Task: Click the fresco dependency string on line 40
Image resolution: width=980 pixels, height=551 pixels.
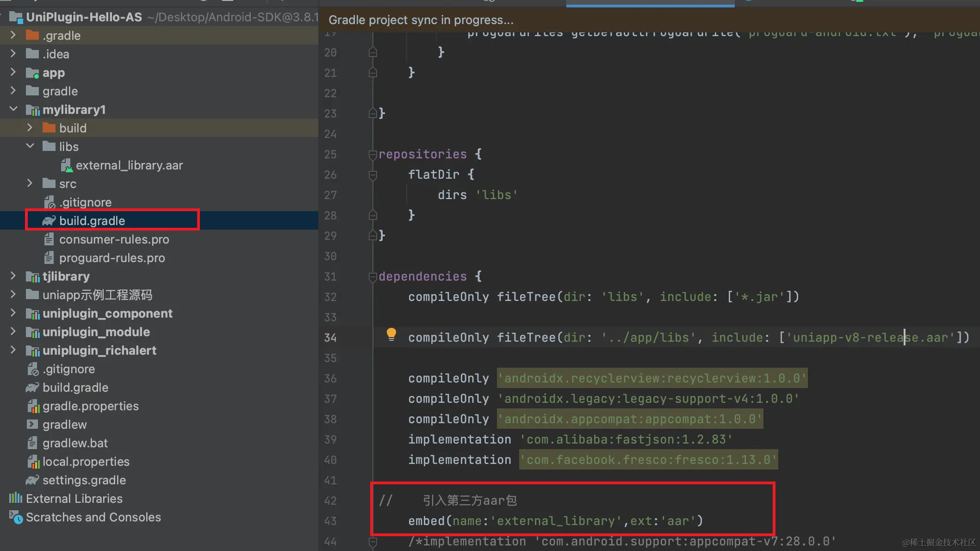Action: pyautogui.click(x=648, y=460)
